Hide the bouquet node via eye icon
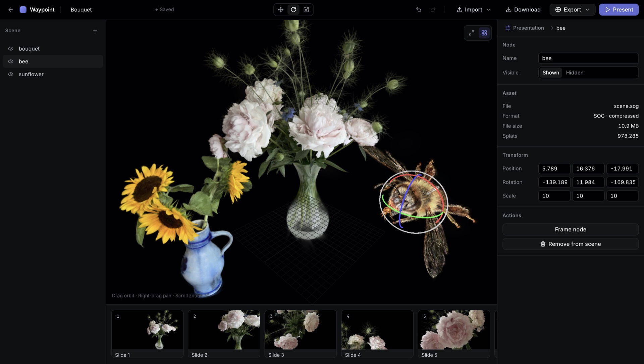The image size is (644, 364). click(x=11, y=49)
